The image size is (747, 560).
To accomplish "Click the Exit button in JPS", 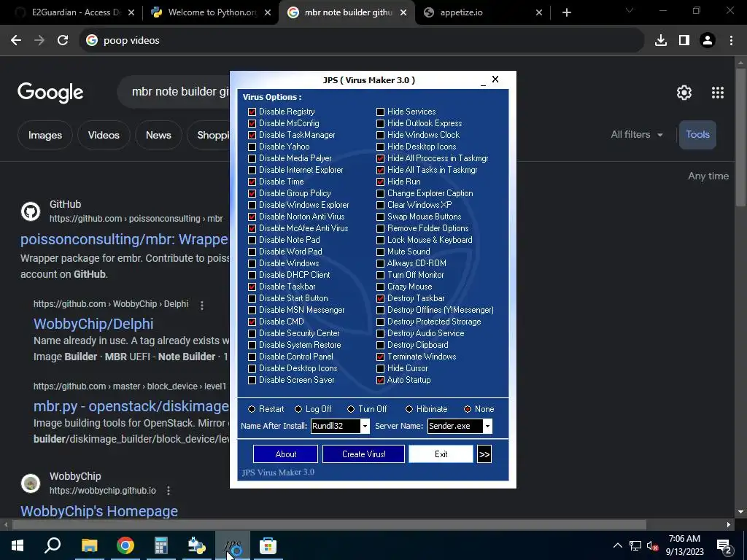I will point(441,454).
